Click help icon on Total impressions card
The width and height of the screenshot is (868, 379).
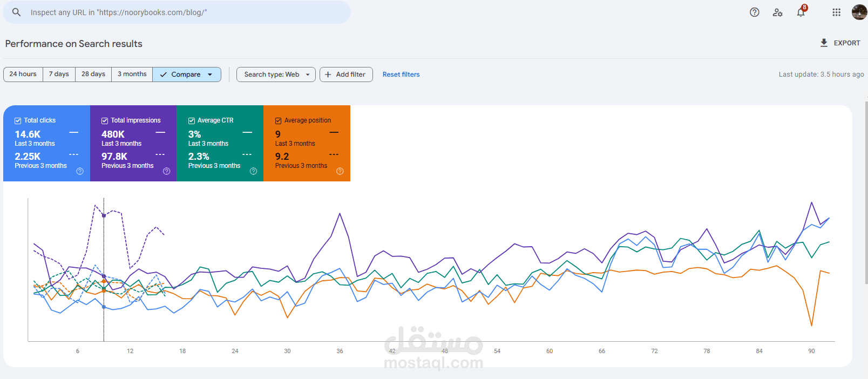coord(167,171)
